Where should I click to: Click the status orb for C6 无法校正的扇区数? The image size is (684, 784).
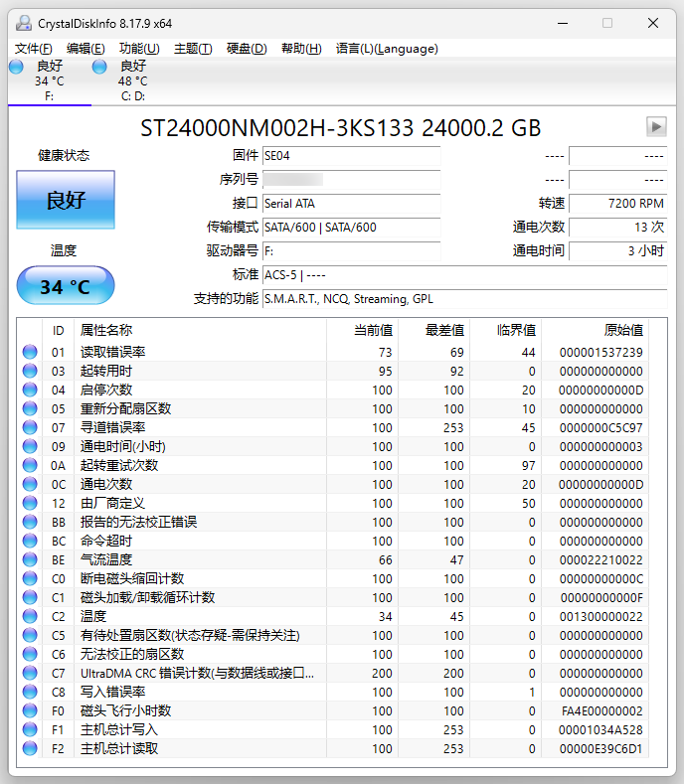click(30, 654)
